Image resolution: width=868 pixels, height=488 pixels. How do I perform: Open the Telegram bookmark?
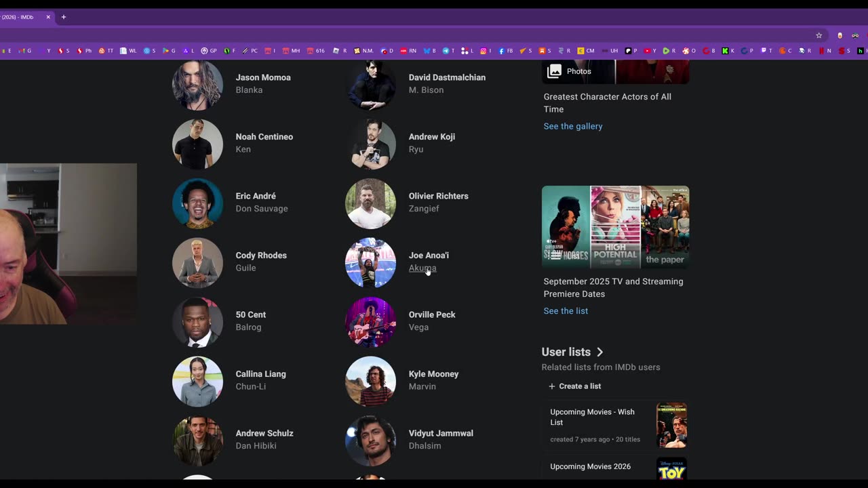[448, 51]
